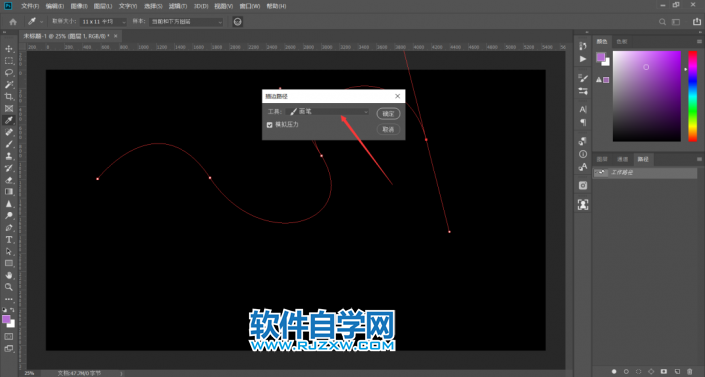Close the Stroke Path dialog window

pos(397,96)
